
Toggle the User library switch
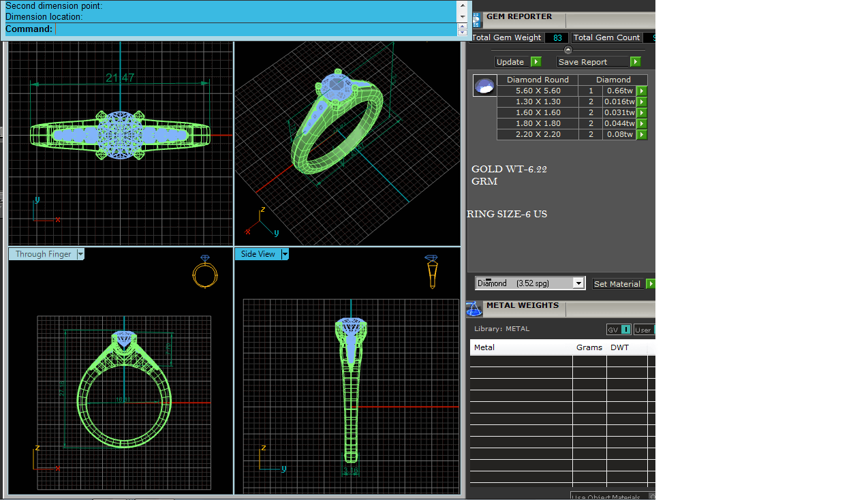[x=643, y=330]
